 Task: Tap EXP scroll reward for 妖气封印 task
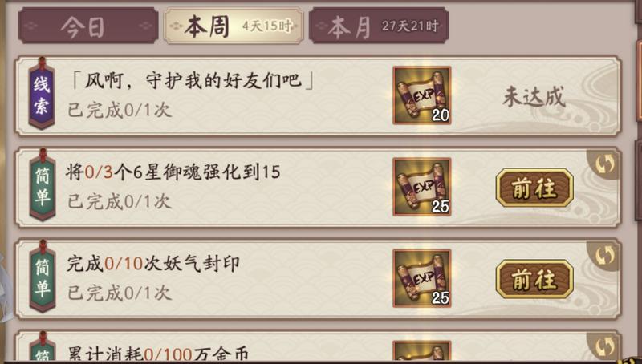pyautogui.click(x=422, y=278)
